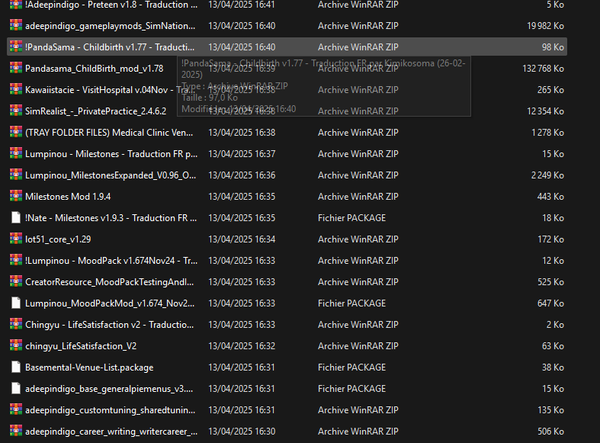Select Milestones Mod 1.9.4 file name
This screenshot has width=600, height=443.
(x=68, y=197)
